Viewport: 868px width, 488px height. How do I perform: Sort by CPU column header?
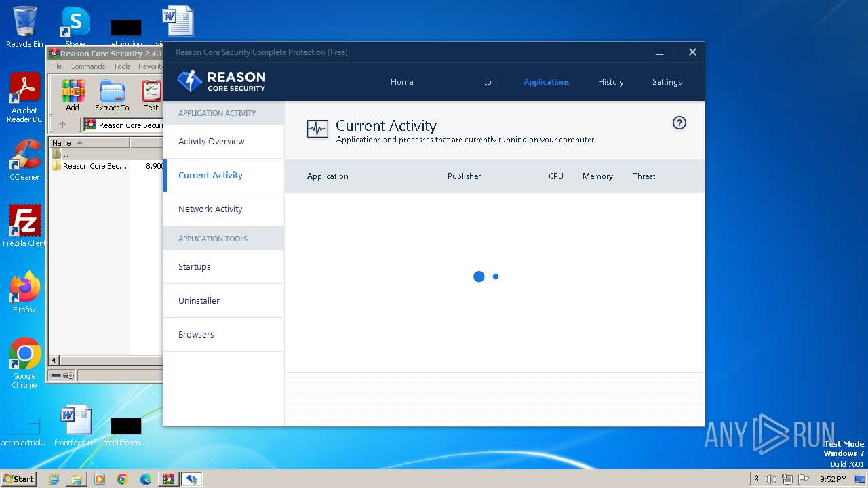(x=556, y=176)
